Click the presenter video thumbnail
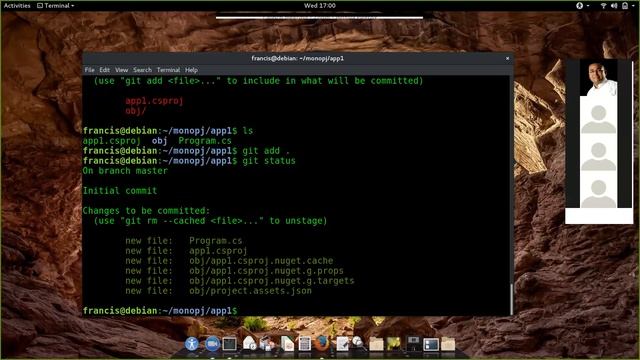The width and height of the screenshot is (640, 360). (598, 78)
